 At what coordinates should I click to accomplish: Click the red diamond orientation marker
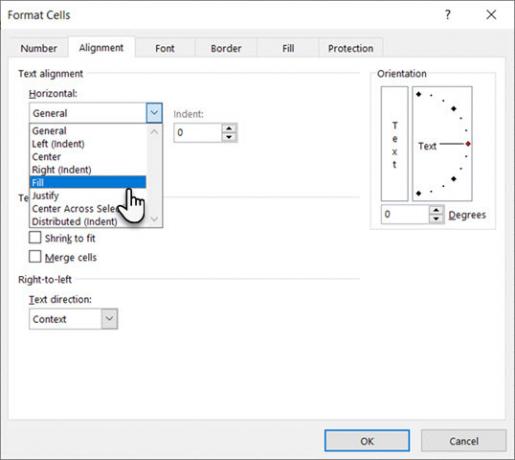coord(468,144)
